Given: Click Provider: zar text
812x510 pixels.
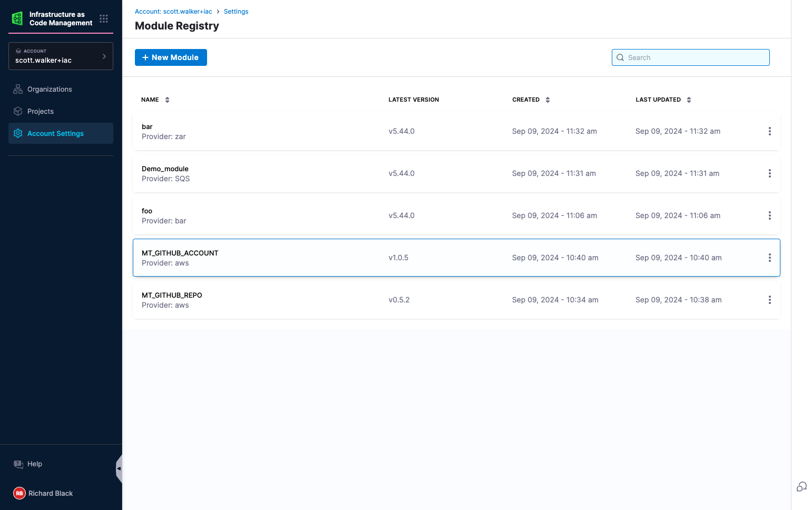Looking at the screenshot, I should click(x=163, y=136).
